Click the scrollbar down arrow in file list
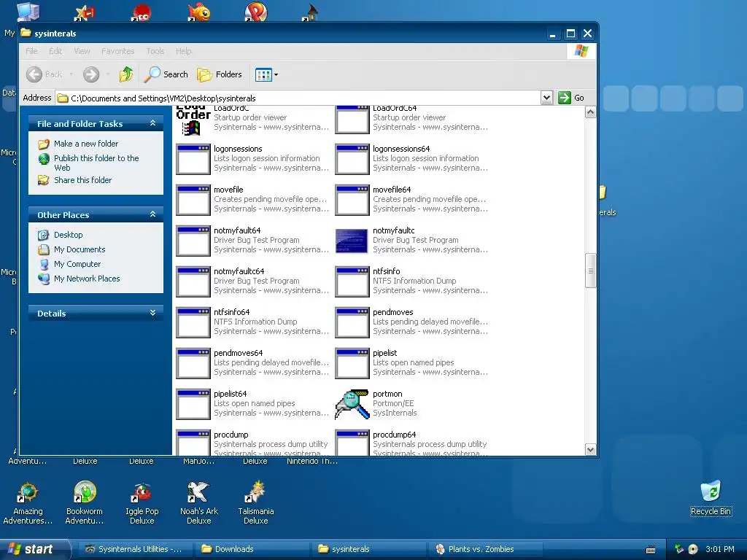Image resolution: width=747 pixels, height=560 pixels. pyautogui.click(x=590, y=449)
